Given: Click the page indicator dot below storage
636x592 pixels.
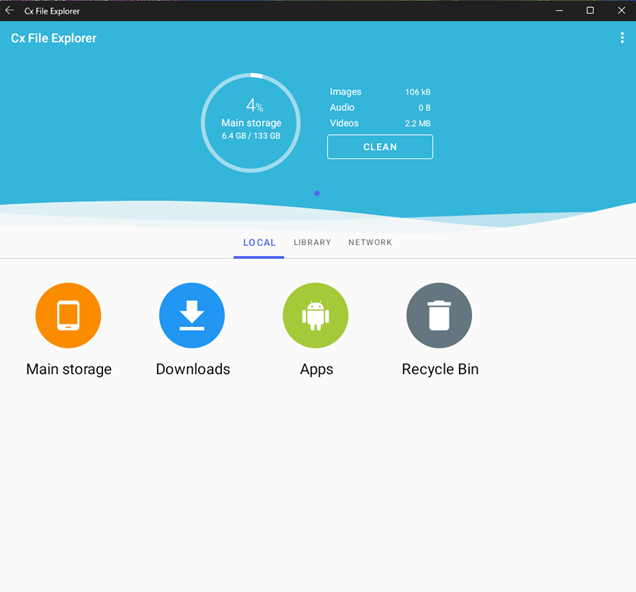Looking at the screenshot, I should [317, 193].
